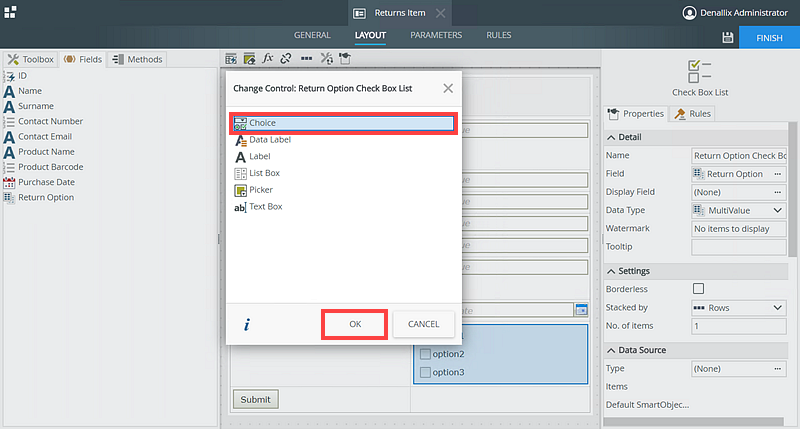Open the app grid menu icon
800x429 pixels.
click(x=10, y=11)
